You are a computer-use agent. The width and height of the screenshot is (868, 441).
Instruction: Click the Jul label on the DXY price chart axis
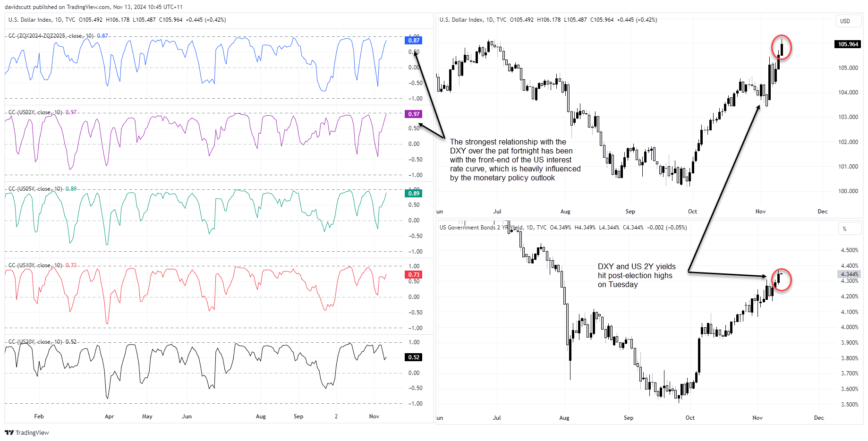(x=497, y=212)
